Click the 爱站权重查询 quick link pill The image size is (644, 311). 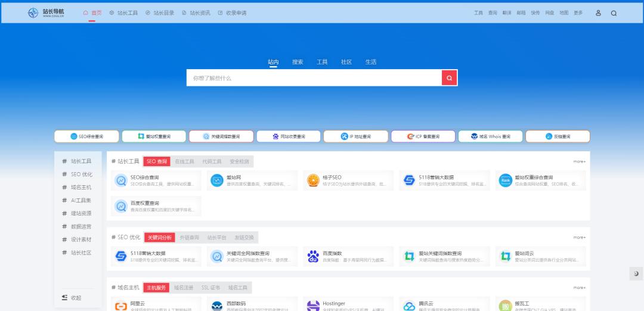pyautogui.click(x=154, y=136)
